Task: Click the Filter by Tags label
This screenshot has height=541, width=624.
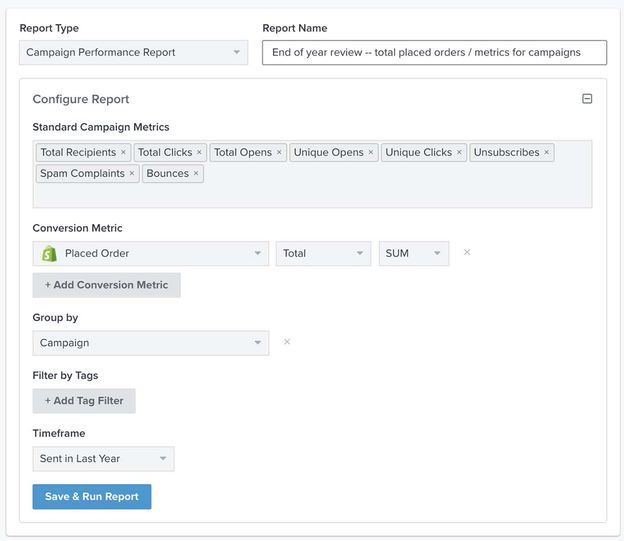Action: click(65, 376)
